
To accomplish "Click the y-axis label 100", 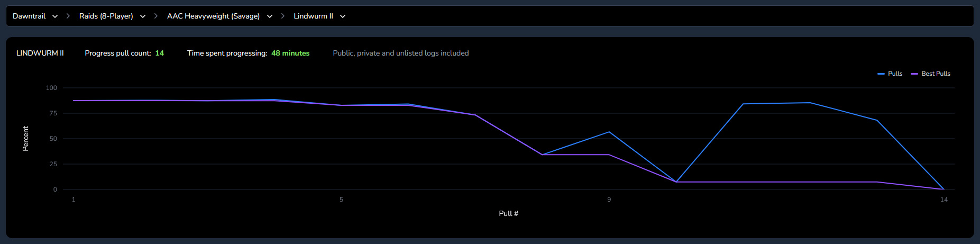I will coord(51,88).
